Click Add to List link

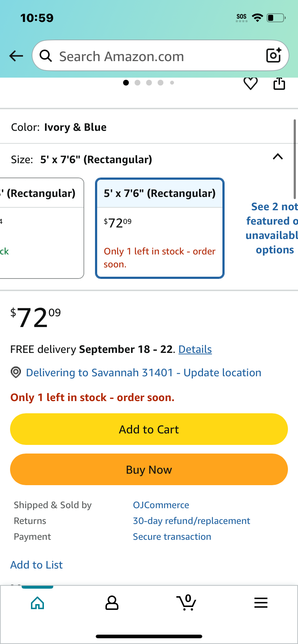(x=36, y=565)
